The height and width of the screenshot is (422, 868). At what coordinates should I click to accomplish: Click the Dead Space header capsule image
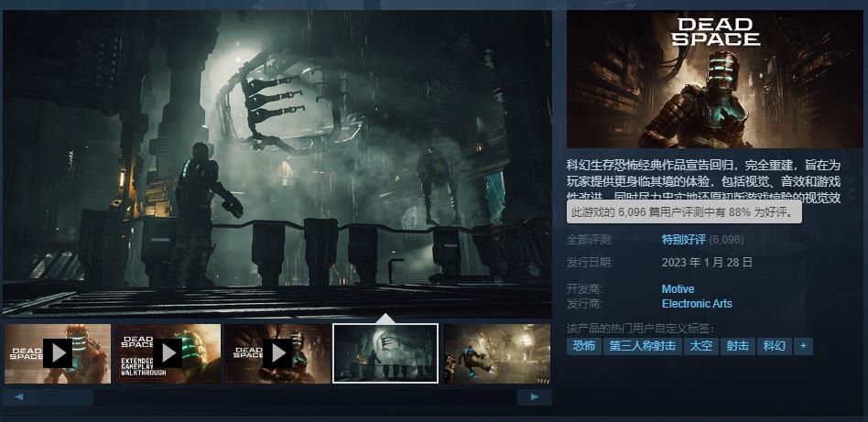(715, 80)
